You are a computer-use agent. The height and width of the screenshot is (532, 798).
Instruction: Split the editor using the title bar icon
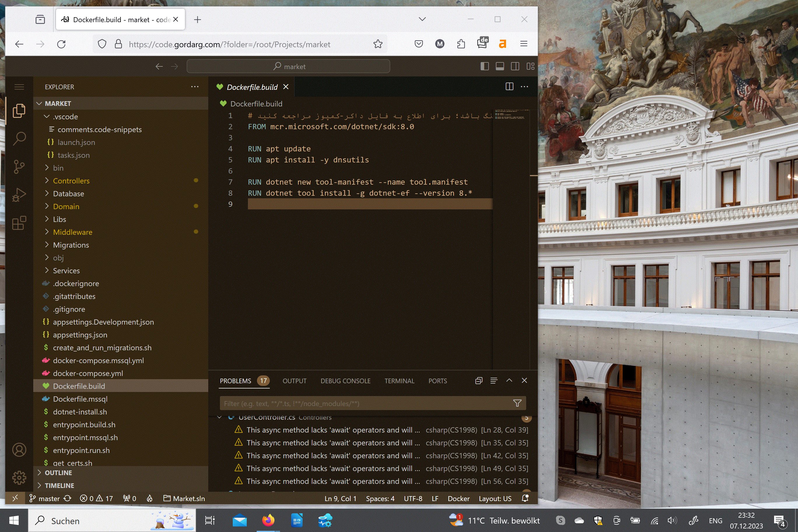tap(509, 87)
